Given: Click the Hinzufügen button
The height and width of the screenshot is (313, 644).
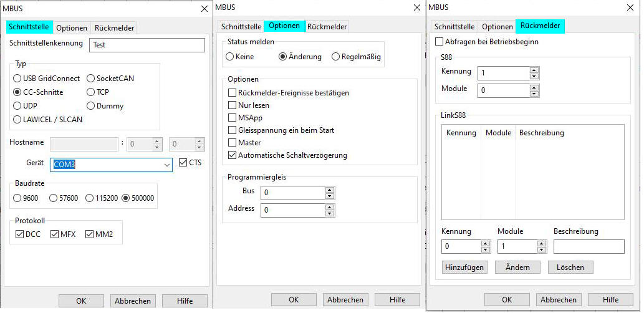Looking at the screenshot, I should tap(464, 267).
